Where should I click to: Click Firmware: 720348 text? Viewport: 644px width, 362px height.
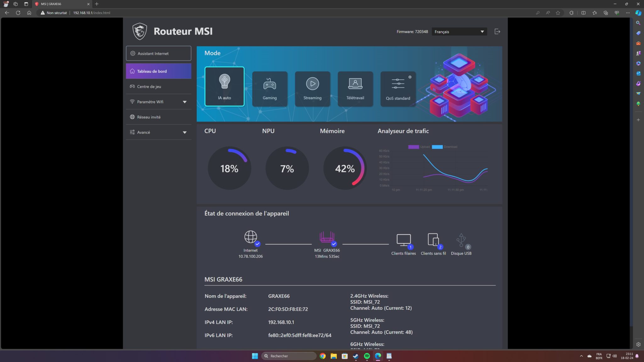pyautogui.click(x=412, y=32)
